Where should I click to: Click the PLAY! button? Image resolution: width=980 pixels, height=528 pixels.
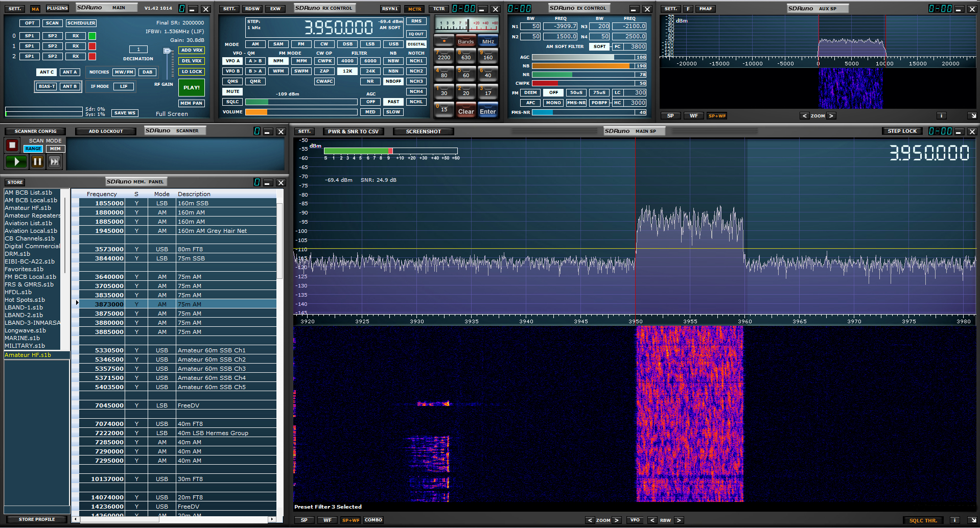click(192, 87)
